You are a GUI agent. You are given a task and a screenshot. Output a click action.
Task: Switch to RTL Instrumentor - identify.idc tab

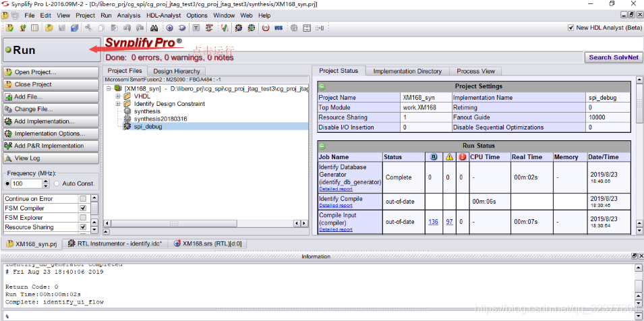(x=115, y=243)
